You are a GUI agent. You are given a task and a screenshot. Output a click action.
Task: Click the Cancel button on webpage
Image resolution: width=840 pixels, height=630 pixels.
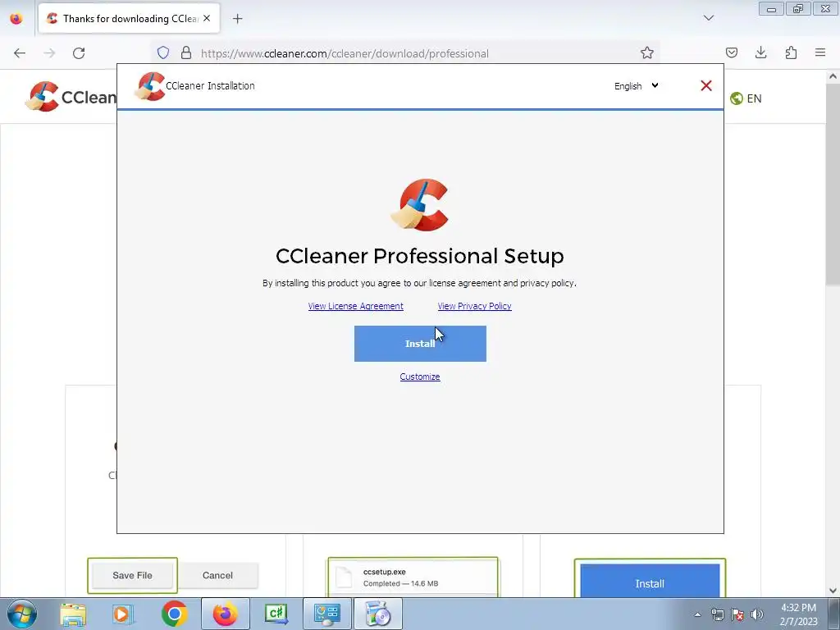click(217, 575)
